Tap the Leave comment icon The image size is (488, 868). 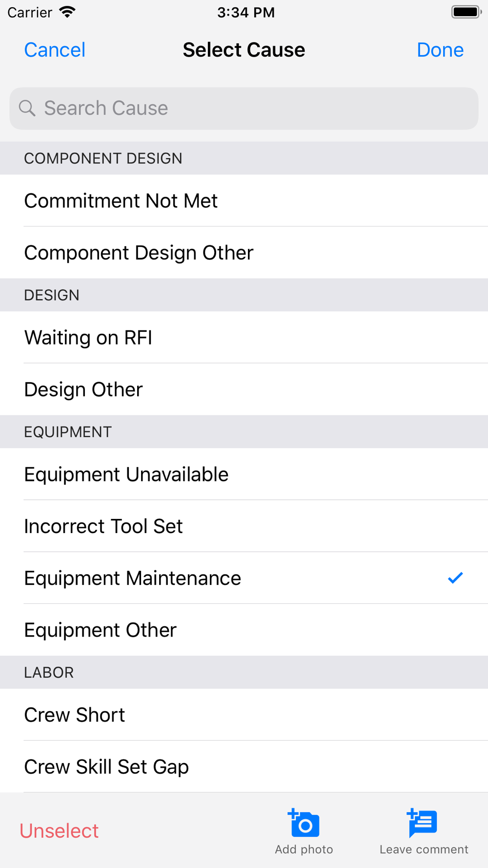[423, 824]
